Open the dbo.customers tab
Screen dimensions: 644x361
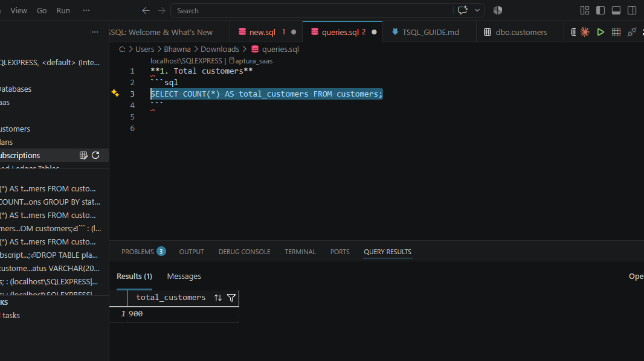[x=521, y=32]
